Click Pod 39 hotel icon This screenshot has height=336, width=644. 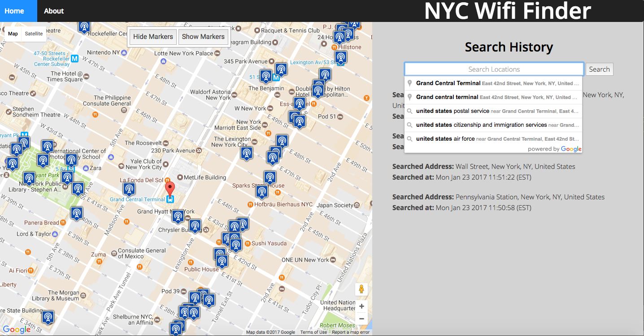pyautogui.click(x=183, y=291)
